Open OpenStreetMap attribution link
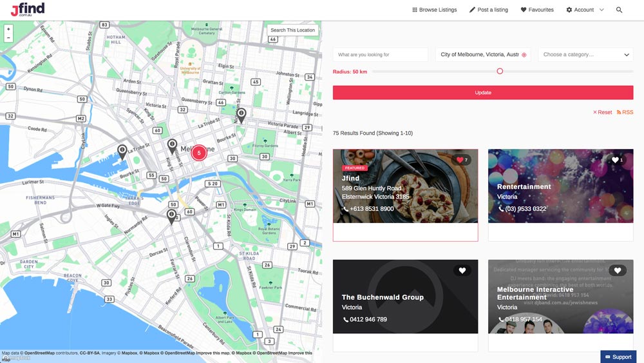 [39, 353]
